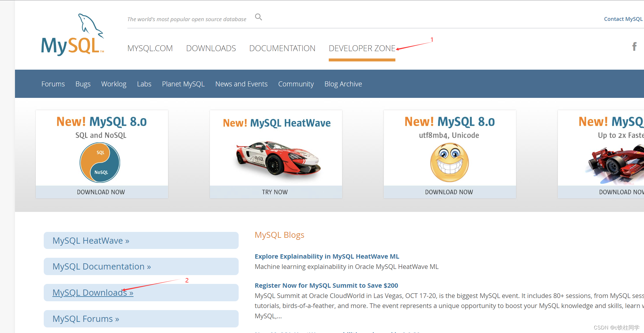Click the search tagline input area
Image resolution: width=644 pixels, height=333 pixels.
187,19
